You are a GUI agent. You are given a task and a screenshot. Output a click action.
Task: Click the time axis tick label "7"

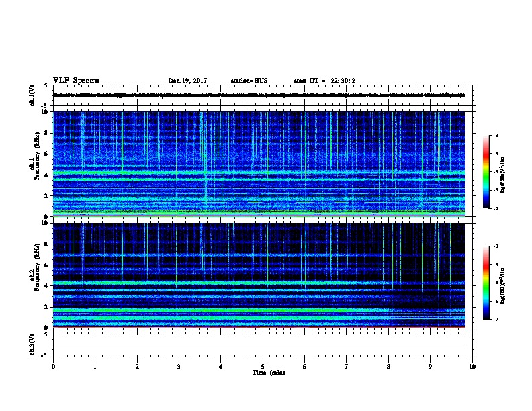[x=347, y=367]
